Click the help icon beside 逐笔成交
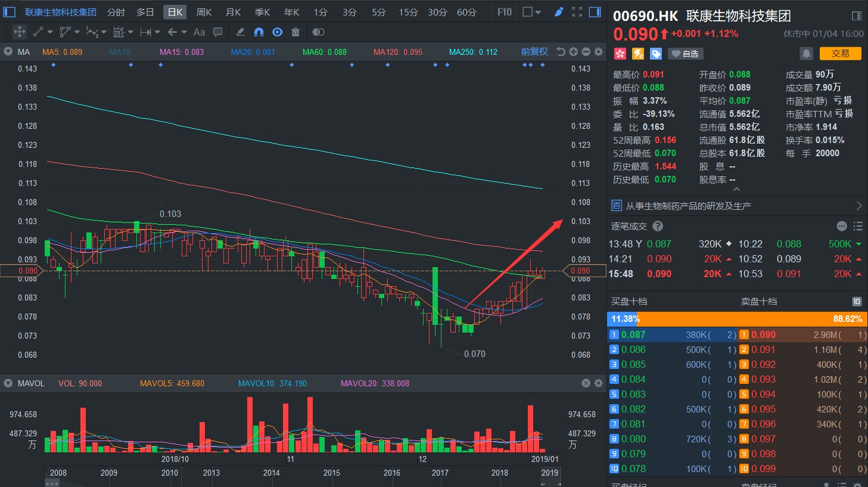868x487 pixels. [x=658, y=226]
